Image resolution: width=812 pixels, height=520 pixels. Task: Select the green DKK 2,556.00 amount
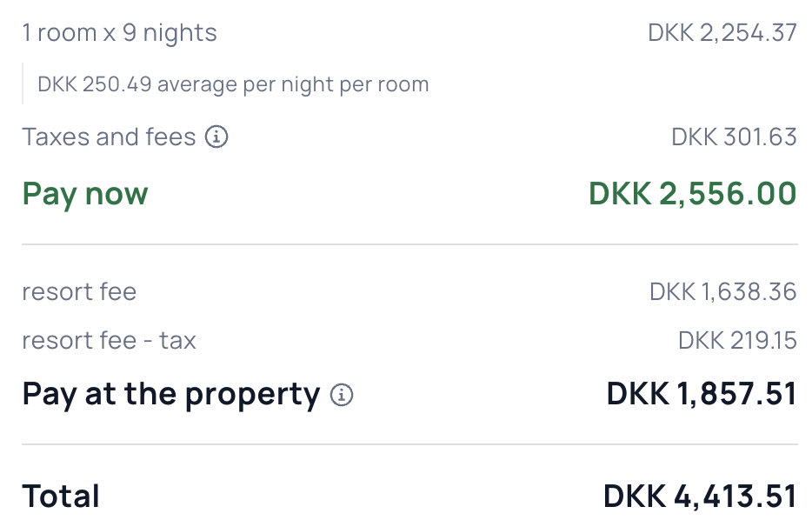click(692, 193)
